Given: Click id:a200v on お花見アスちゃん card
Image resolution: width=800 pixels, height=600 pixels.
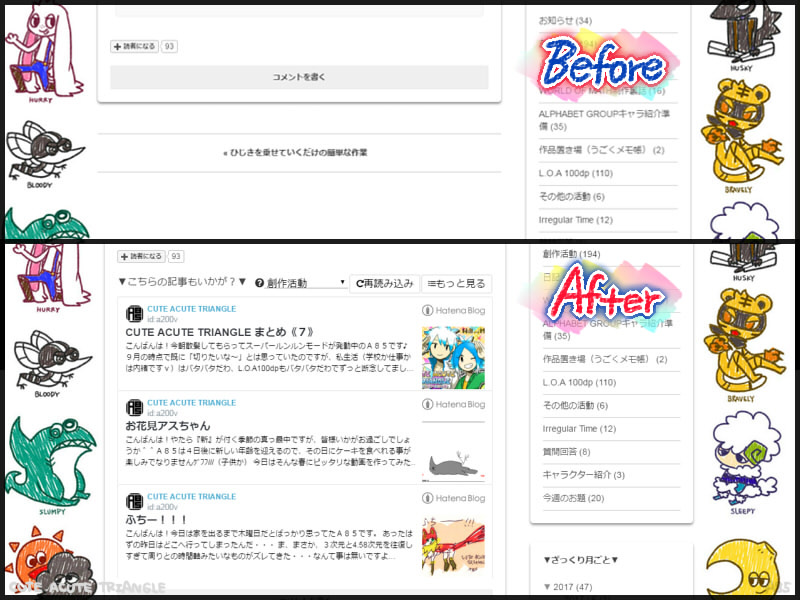Looking at the screenshot, I should coord(162,413).
